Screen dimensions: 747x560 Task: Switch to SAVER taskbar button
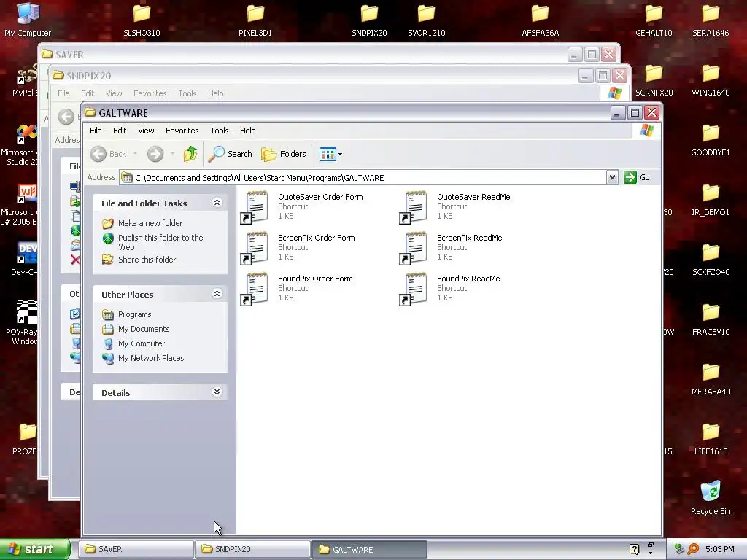tap(136, 549)
